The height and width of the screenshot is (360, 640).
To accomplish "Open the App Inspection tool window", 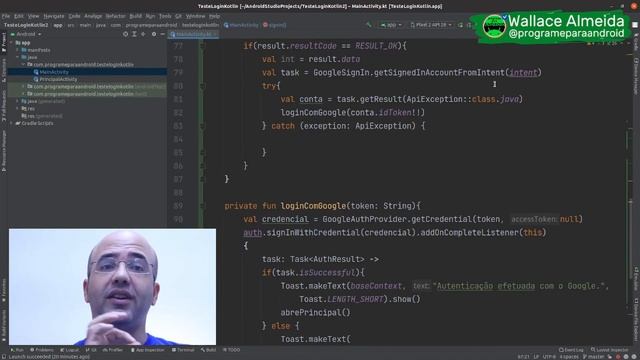I will (148, 350).
